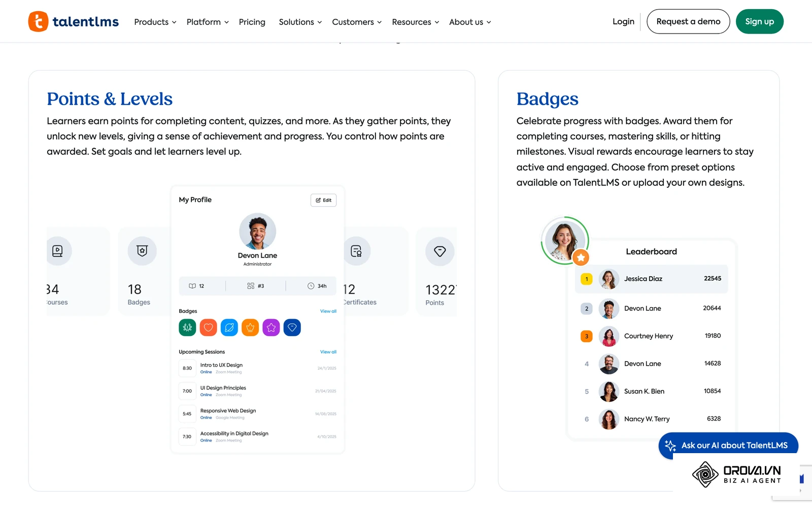Select the Responsive Web Design session
Viewport: 812px width, 508px height.
pos(257,414)
